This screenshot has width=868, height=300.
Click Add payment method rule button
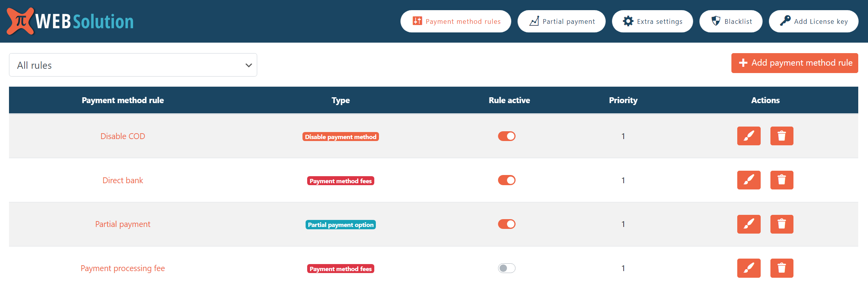click(794, 63)
